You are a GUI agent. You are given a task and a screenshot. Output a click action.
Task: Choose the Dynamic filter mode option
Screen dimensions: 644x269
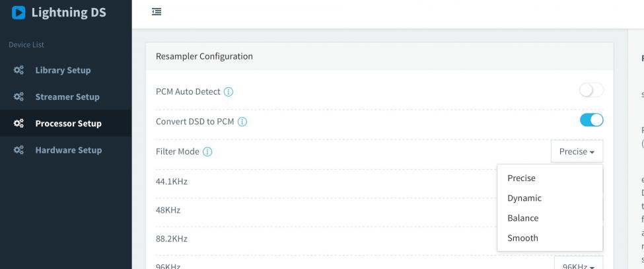pyautogui.click(x=524, y=198)
